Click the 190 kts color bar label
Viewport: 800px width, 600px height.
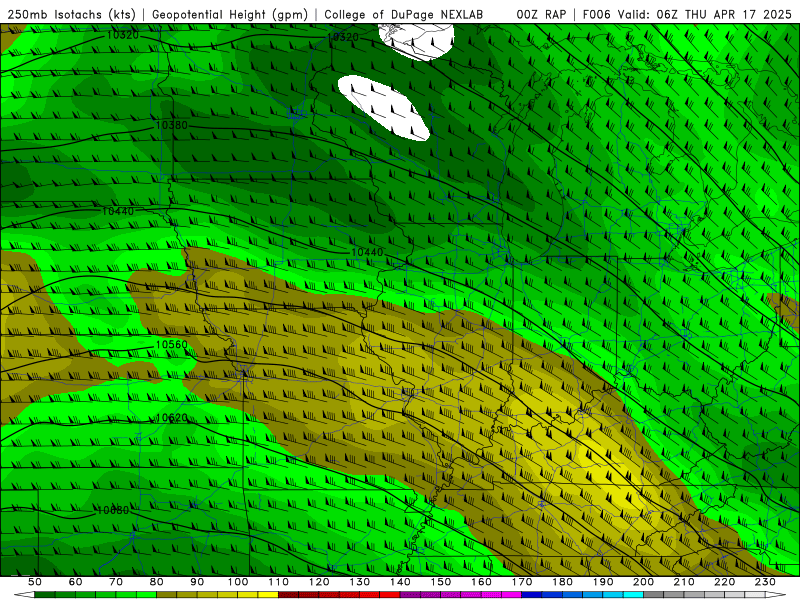coord(603,582)
